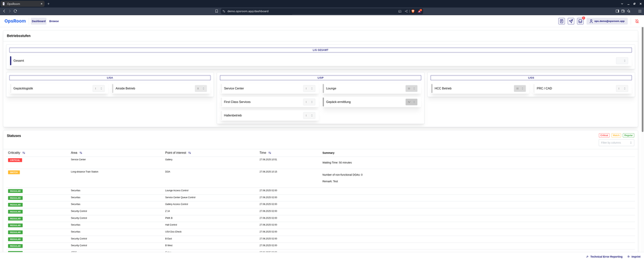644x261 pixels.
Task: Click the screen cast icon in address bar
Action: click(x=400, y=11)
